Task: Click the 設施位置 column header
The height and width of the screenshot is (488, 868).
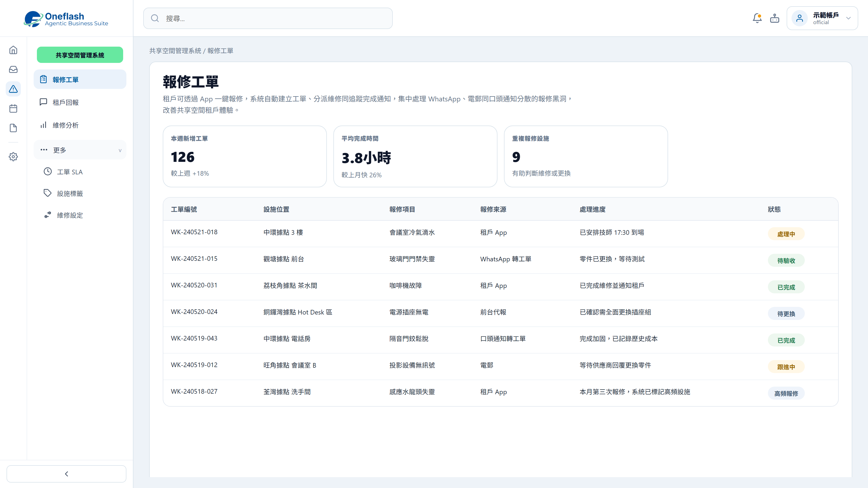Action: (x=276, y=209)
